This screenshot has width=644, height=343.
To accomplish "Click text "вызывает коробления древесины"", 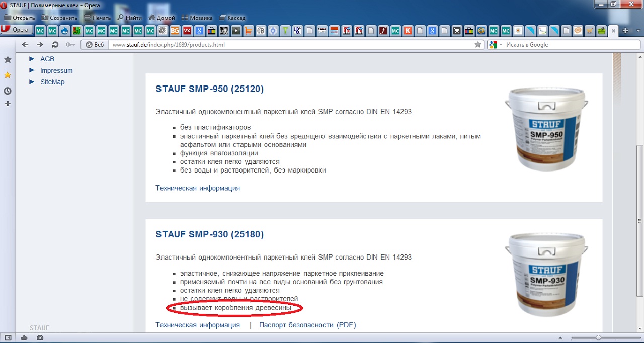I will (x=235, y=307).
